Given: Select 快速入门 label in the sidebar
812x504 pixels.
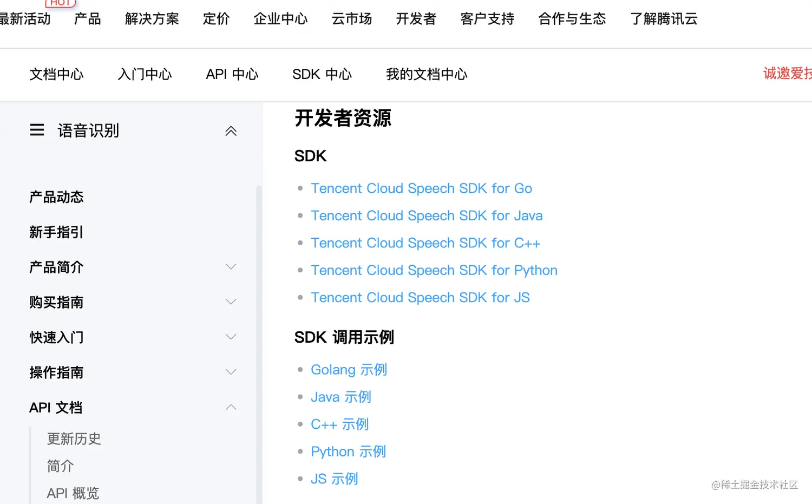Looking at the screenshot, I should (x=56, y=337).
